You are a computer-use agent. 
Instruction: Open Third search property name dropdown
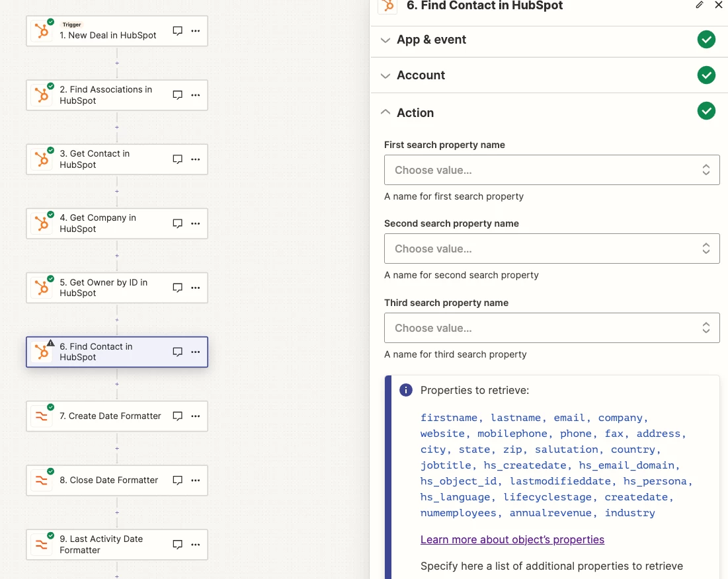pos(551,328)
